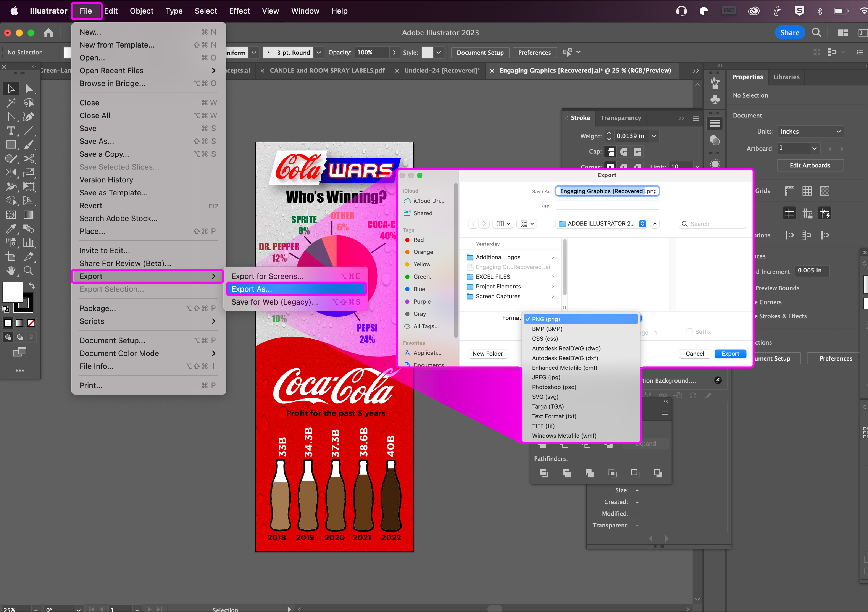Activate the Eyedropper tool
Screen dimensions: 868x612
click(x=11, y=228)
